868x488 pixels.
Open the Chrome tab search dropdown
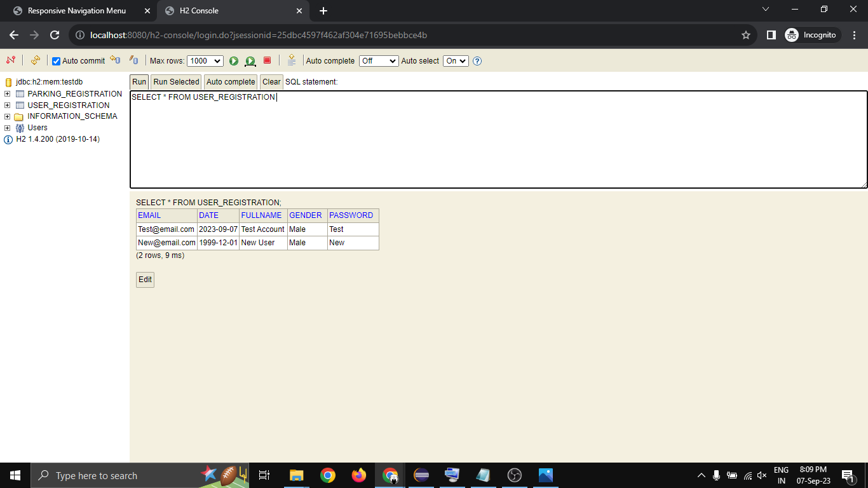click(x=766, y=10)
